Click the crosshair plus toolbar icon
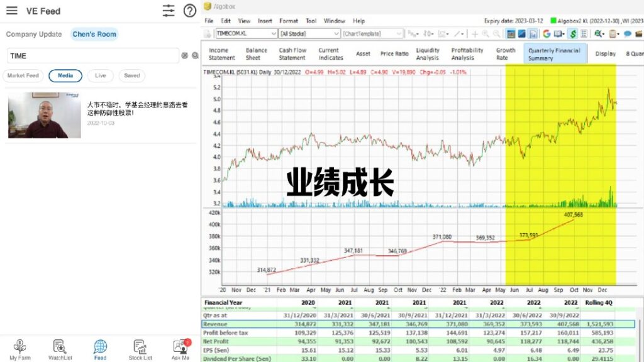This screenshot has width=644, height=362. (x=475, y=34)
